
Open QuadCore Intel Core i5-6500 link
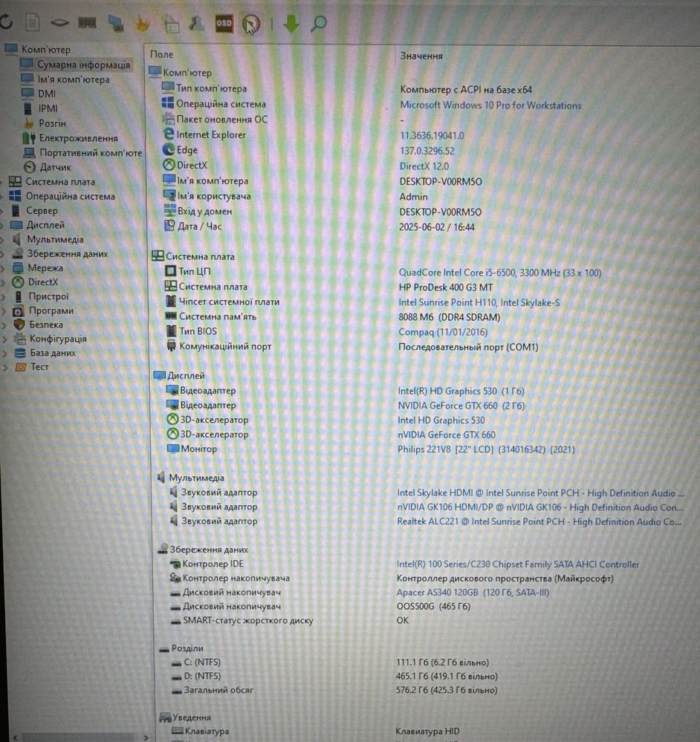pyautogui.click(x=500, y=273)
